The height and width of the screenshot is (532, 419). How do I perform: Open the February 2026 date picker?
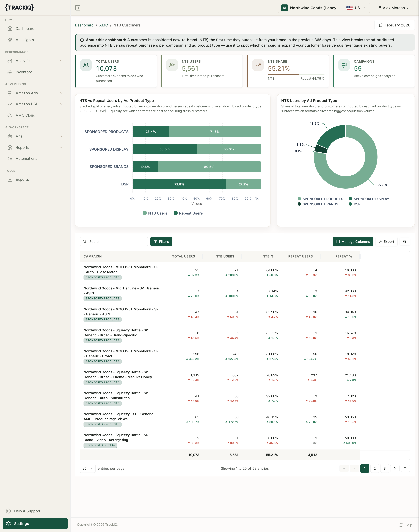[x=395, y=25]
